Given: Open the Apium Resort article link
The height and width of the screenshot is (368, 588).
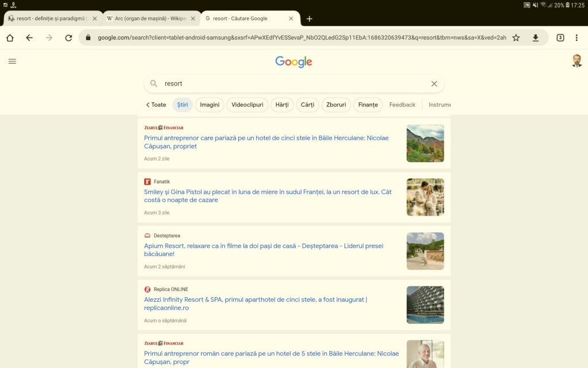Looking at the screenshot, I should (x=263, y=250).
